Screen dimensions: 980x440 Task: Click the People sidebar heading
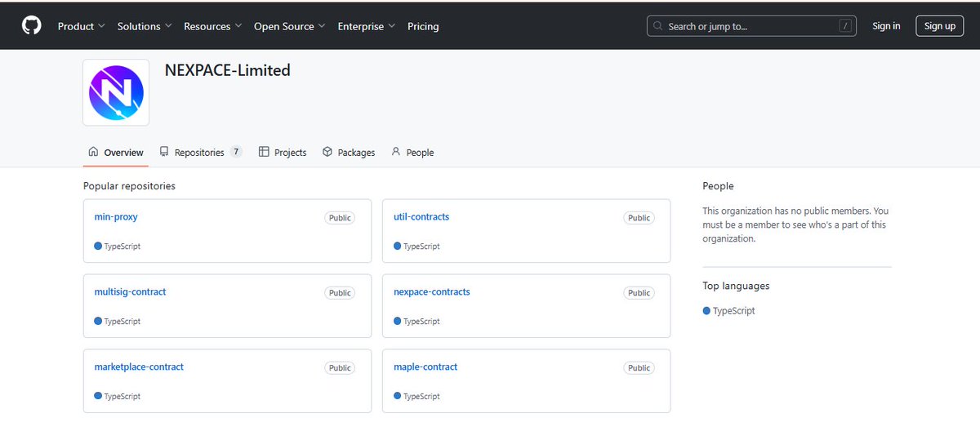719,186
